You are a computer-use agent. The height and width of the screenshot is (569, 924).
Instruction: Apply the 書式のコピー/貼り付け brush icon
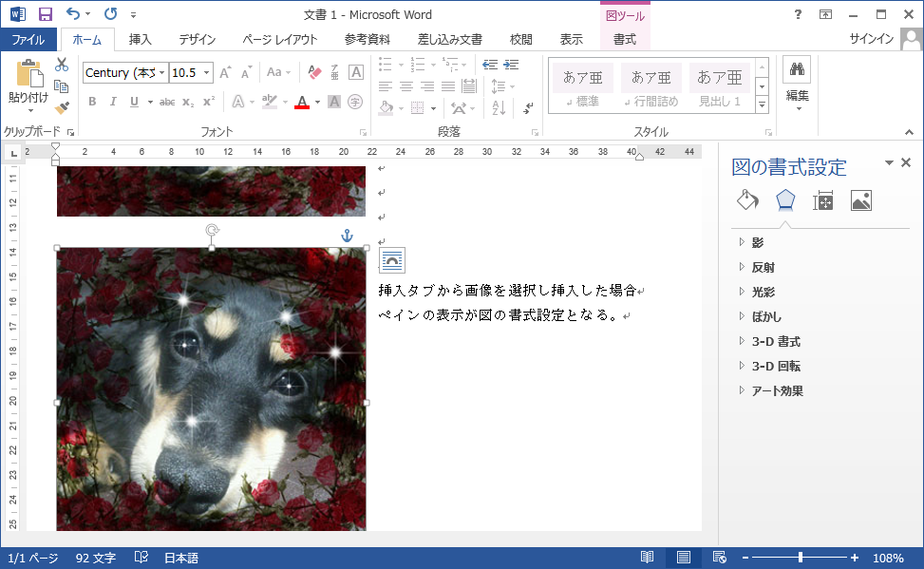[60, 107]
